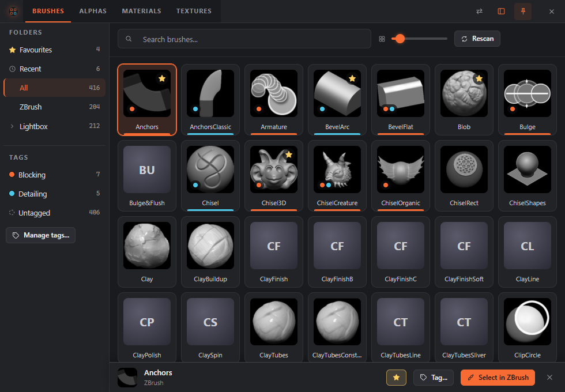Screen dimensions: 565x392
Task: Select the ClipCircle brush
Action: (528, 327)
